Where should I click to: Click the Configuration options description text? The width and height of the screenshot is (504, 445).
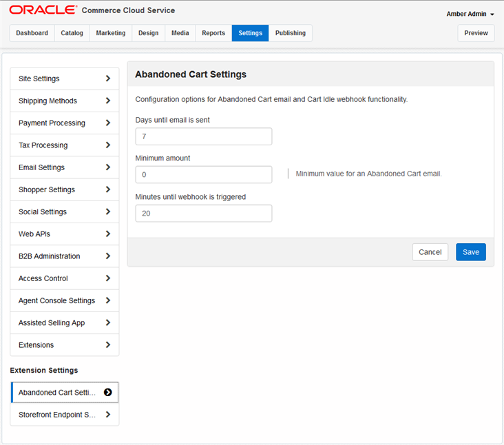click(x=271, y=99)
